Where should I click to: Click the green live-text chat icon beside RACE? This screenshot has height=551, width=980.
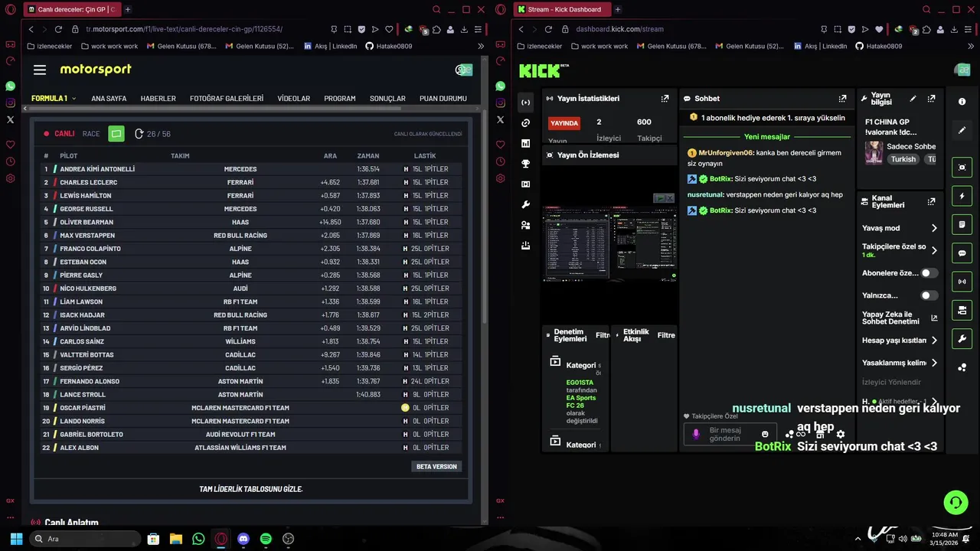[116, 134]
